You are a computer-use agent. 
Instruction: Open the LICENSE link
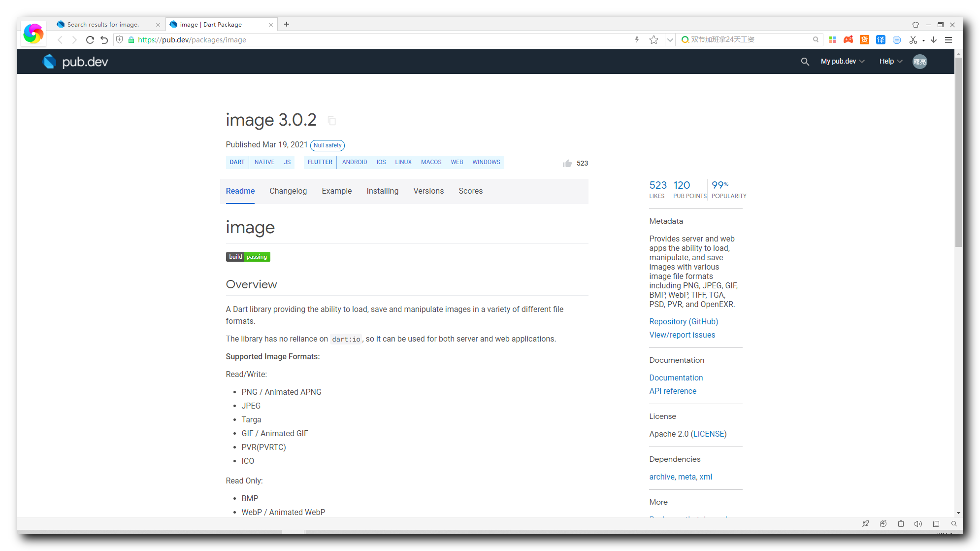point(709,434)
